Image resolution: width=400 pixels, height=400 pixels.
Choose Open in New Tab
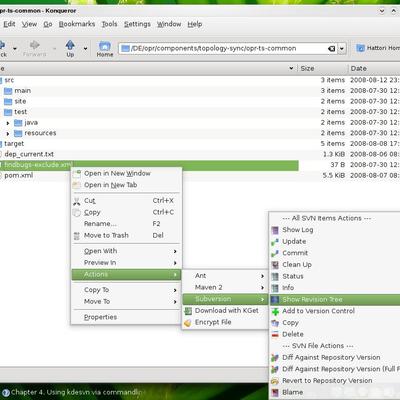pyautogui.click(x=126, y=185)
